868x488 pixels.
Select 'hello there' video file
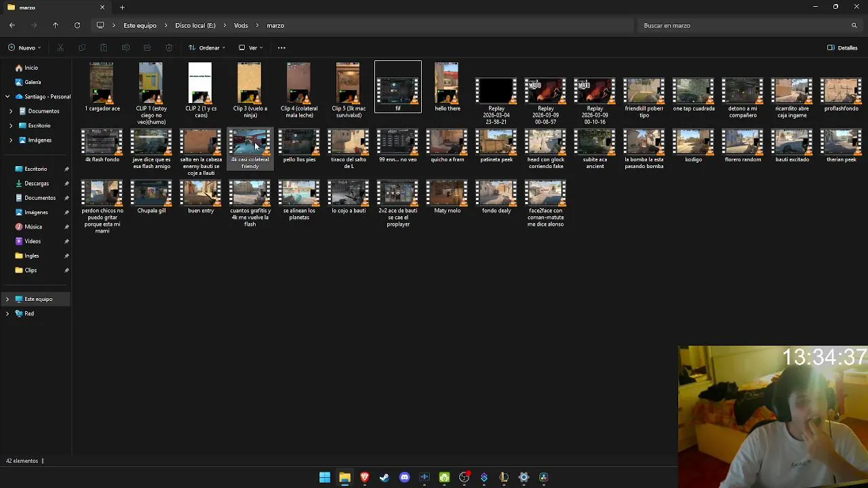coord(447,87)
